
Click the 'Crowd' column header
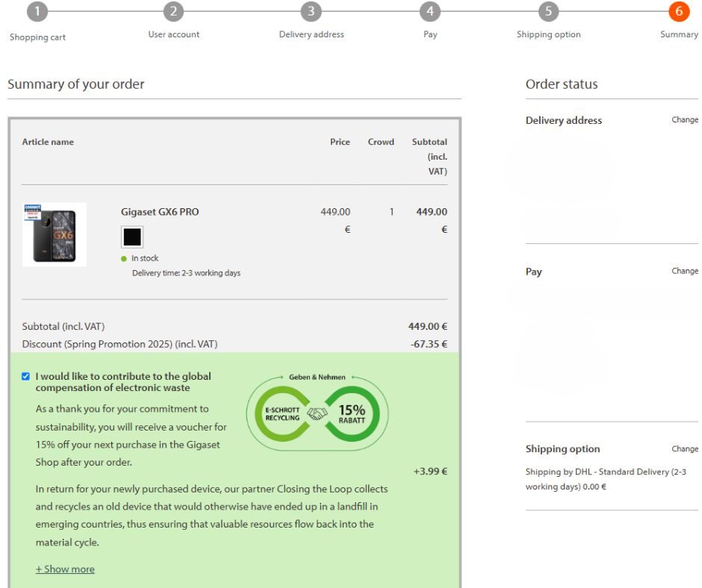tap(381, 142)
